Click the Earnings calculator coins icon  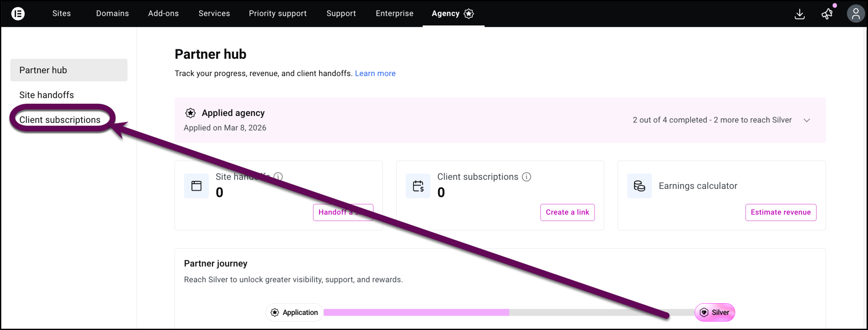point(639,186)
